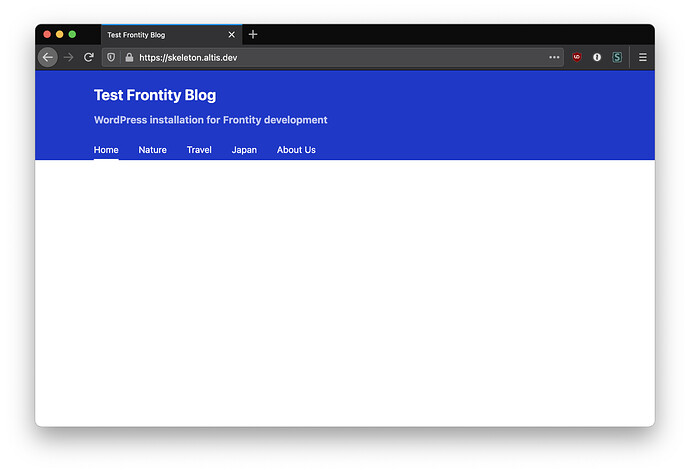Click the forward navigation arrow
This screenshot has height=472, width=690.
pyautogui.click(x=69, y=57)
